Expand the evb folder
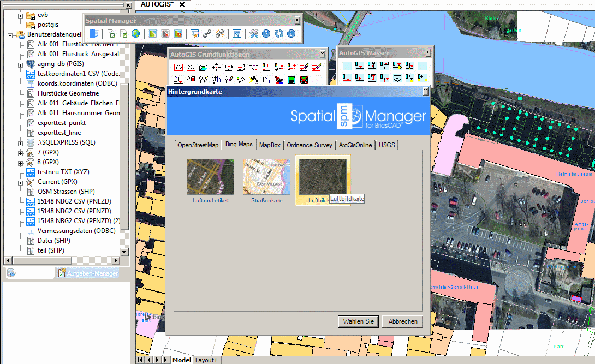Screen dimensions: 595x364 coord(21,16)
